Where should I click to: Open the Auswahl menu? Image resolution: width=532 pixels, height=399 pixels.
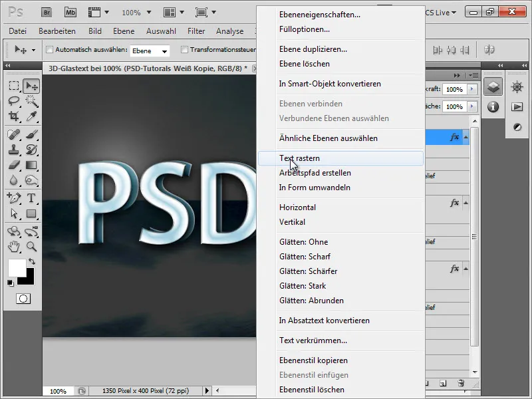(x=161, y=31)
